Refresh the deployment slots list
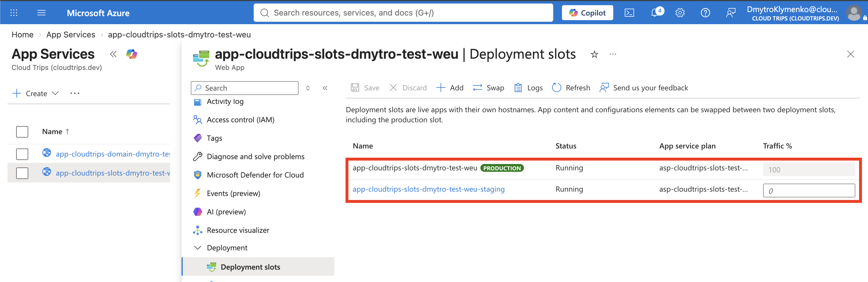Image resolution: width=868 pixels, height=282 pixels. point(571,88)
